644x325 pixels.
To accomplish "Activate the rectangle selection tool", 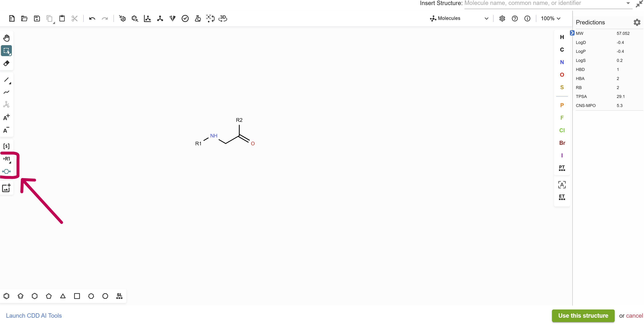I will tap(6, 51).
